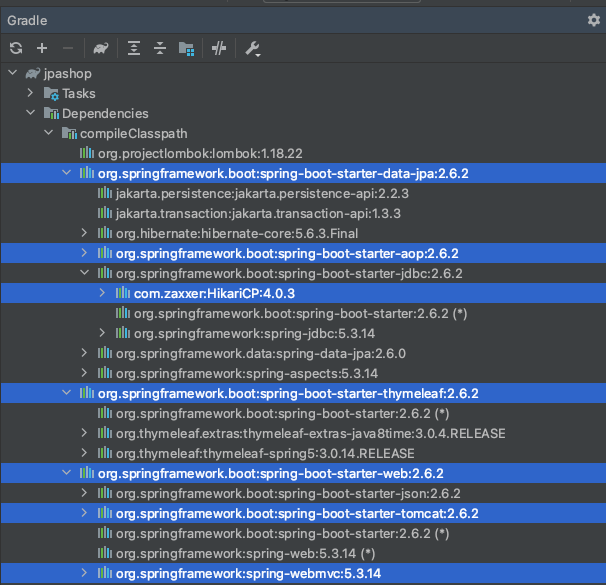Select the compileClasspath label
The image size is (606, 585).
point(134,134)
